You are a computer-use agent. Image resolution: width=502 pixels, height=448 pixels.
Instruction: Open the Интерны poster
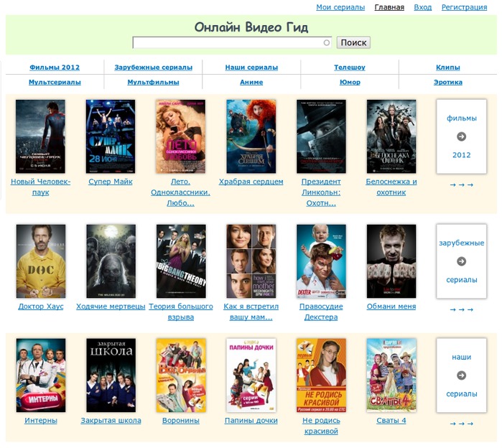(41, 375)
